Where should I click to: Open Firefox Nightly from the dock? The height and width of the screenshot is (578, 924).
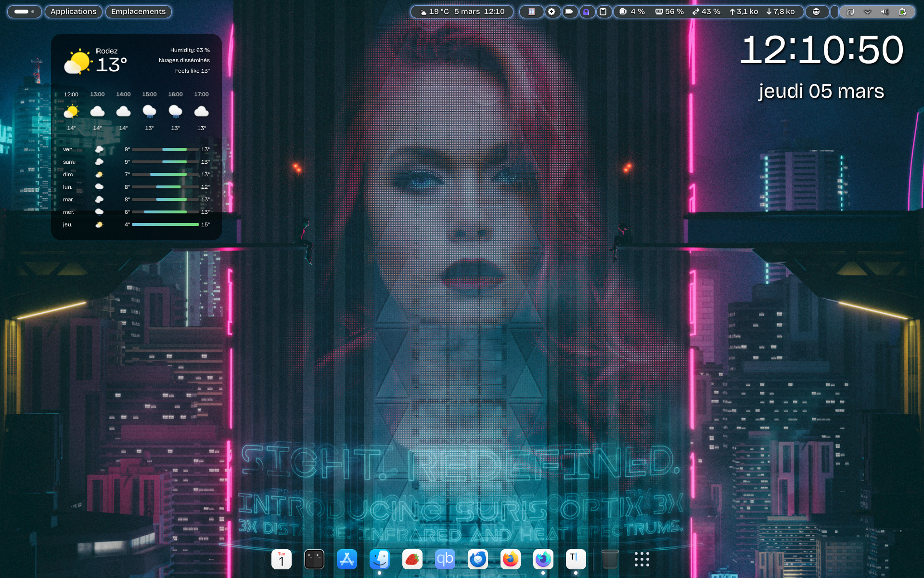[x=543, y=559]
